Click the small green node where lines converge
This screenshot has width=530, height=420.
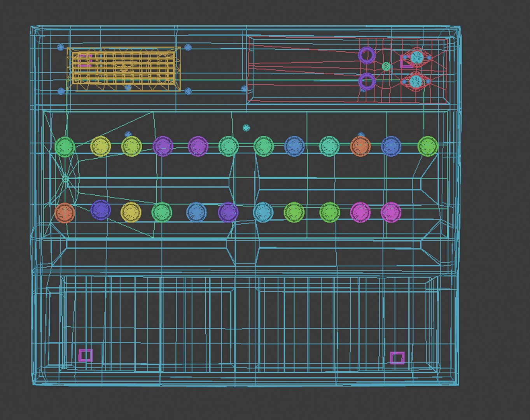coord(65,179)
